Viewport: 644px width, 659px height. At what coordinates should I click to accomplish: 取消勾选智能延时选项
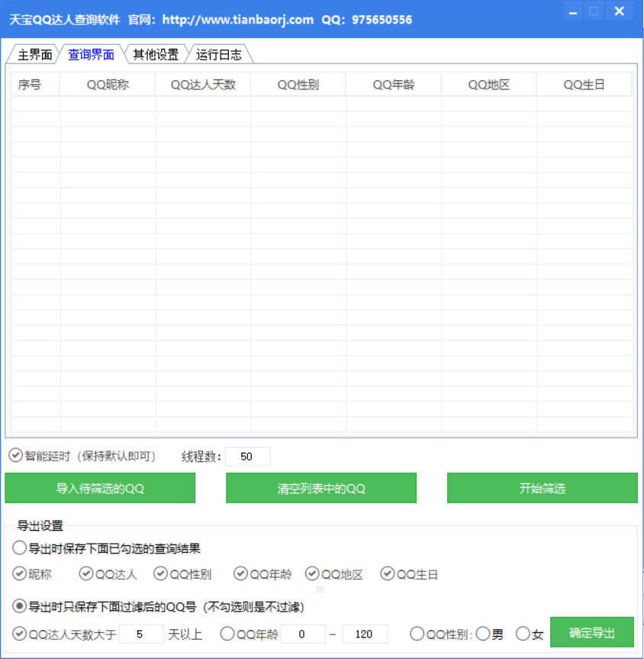tap(15, 456)
